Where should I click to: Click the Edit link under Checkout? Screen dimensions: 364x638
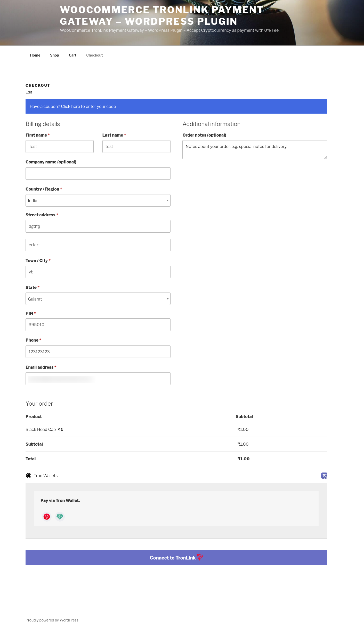click(x=29, y=92)
